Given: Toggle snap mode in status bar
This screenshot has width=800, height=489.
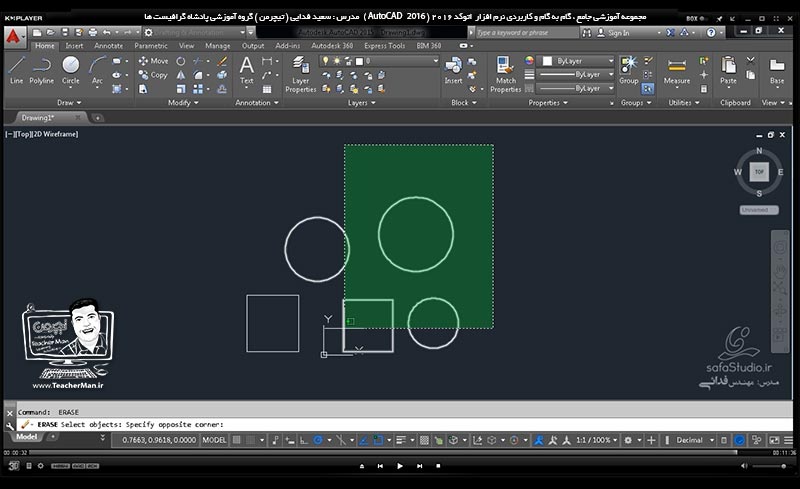Looking at the screenshot, I should click(249, 440).
